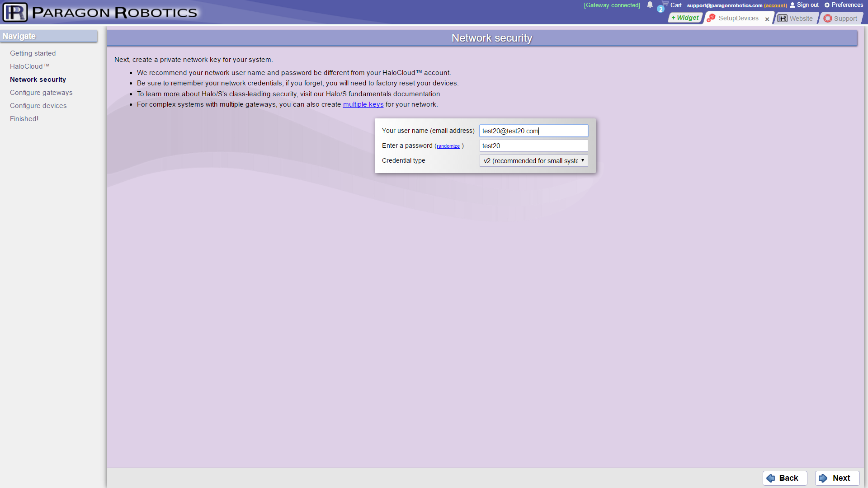Click the Cart link
Screen dimensions: 868x488
[x=676, y=5]
